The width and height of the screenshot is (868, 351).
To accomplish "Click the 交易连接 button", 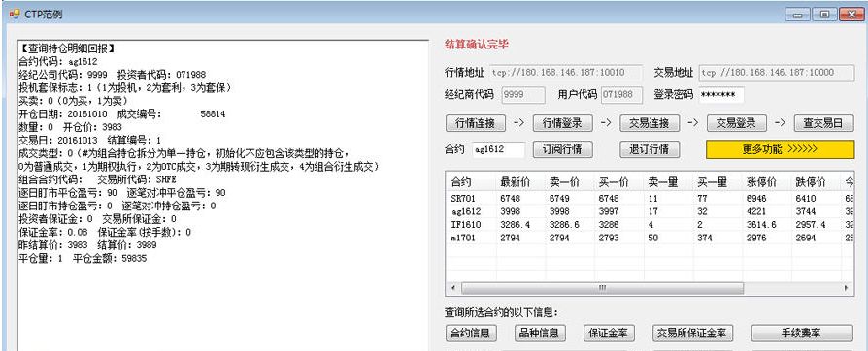I will (x=650, y=123).
